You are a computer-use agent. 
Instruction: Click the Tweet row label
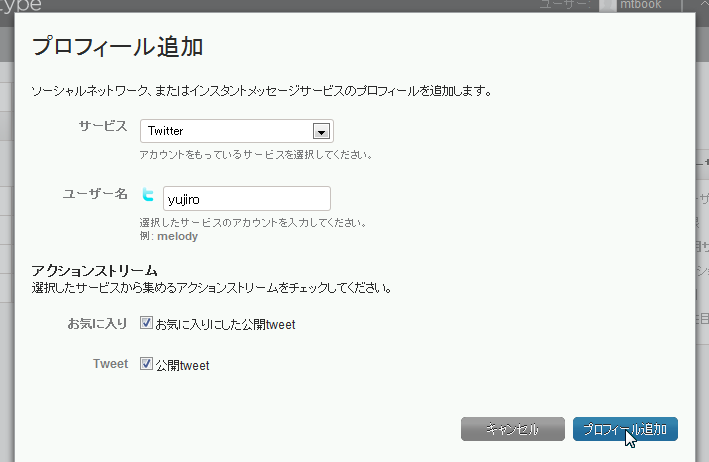tap(110, 364)
